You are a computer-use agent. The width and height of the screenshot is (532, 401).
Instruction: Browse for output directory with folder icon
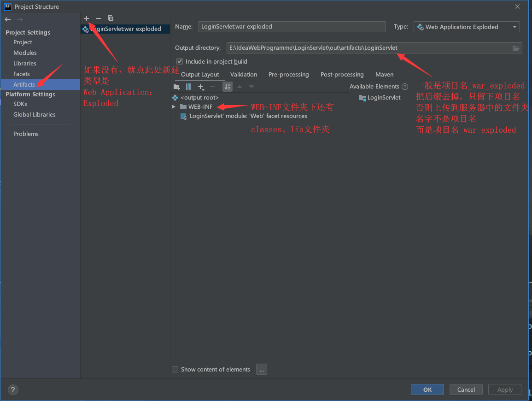click(516, 48)
